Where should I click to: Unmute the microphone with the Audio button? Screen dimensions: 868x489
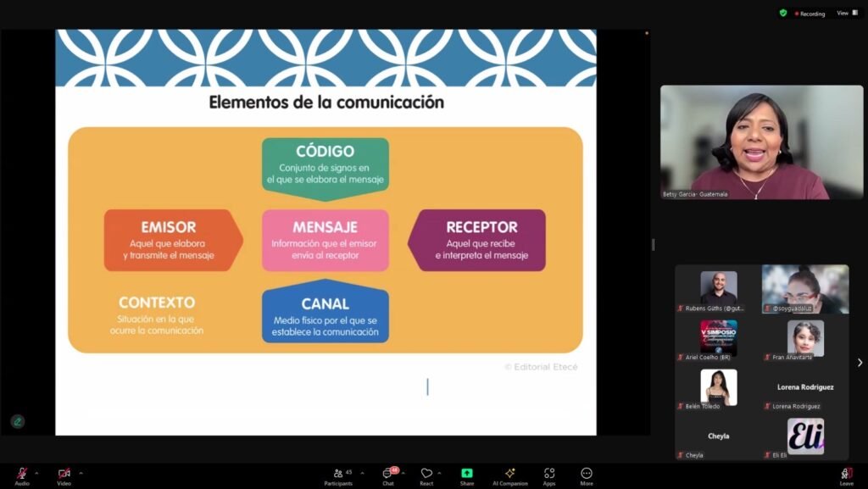coord(22,475)
